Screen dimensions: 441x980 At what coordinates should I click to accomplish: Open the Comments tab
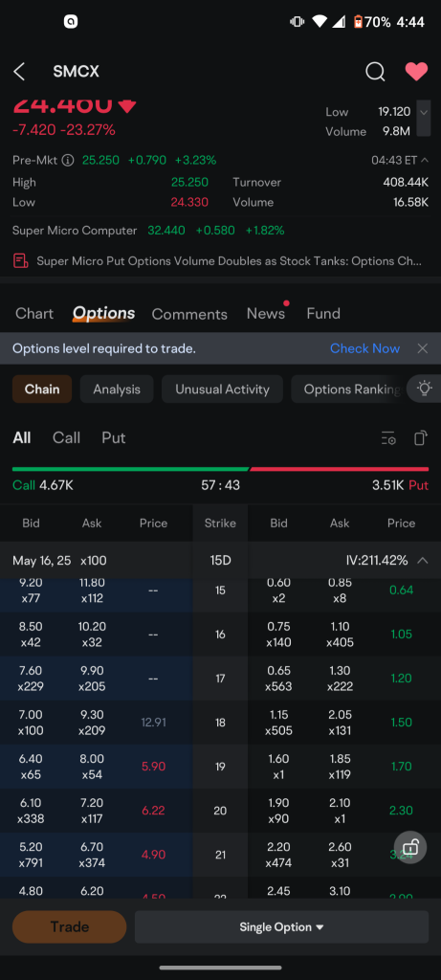tap(189, 314)
